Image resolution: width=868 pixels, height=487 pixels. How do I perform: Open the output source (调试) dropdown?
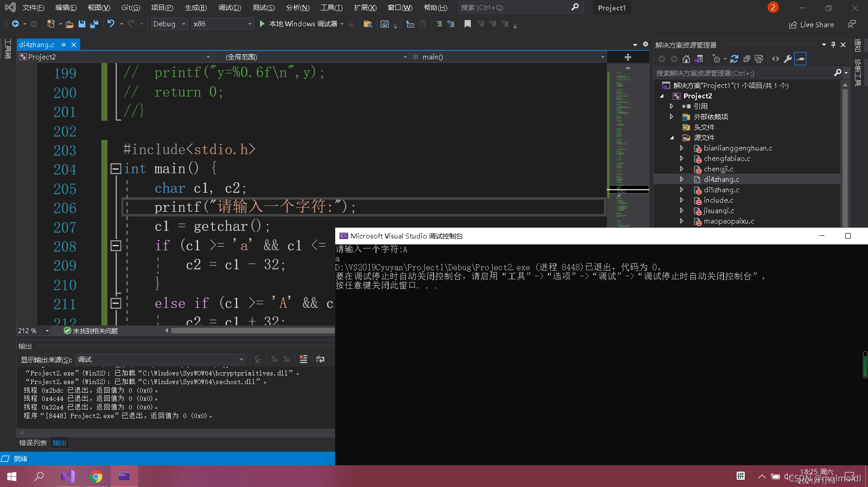pyautogui.click(x=160, y=360)
